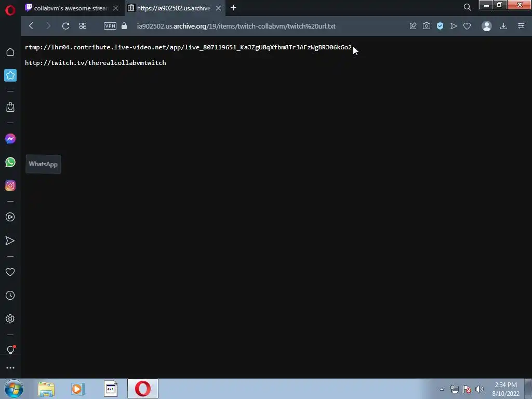Viewport: 532px width, 399px height.
Task: Open the Player icon in sidebar
Action: pyautogui.click(x=10, y=217)
